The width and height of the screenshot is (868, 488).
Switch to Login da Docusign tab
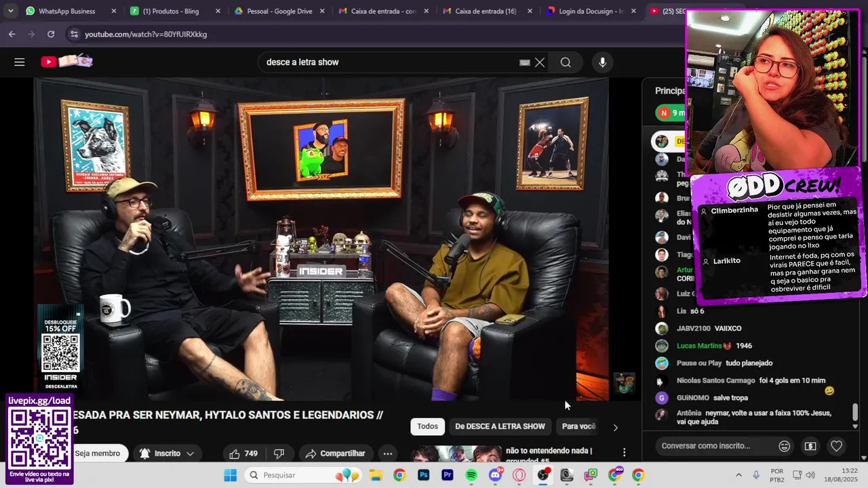click(x=590, y=12)
